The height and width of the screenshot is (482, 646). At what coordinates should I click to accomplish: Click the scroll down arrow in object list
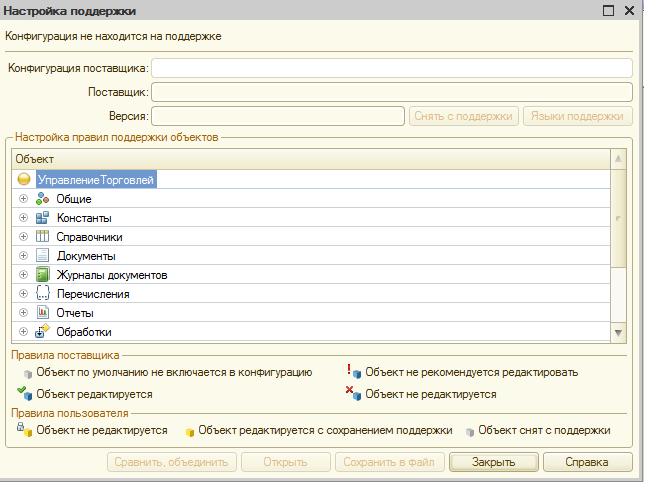click(618, 332)
